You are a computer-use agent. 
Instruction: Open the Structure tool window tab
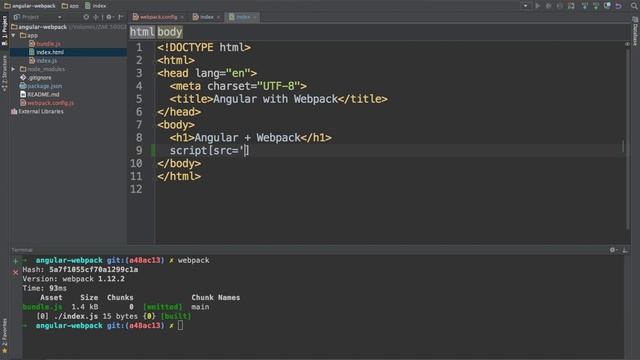4,73
